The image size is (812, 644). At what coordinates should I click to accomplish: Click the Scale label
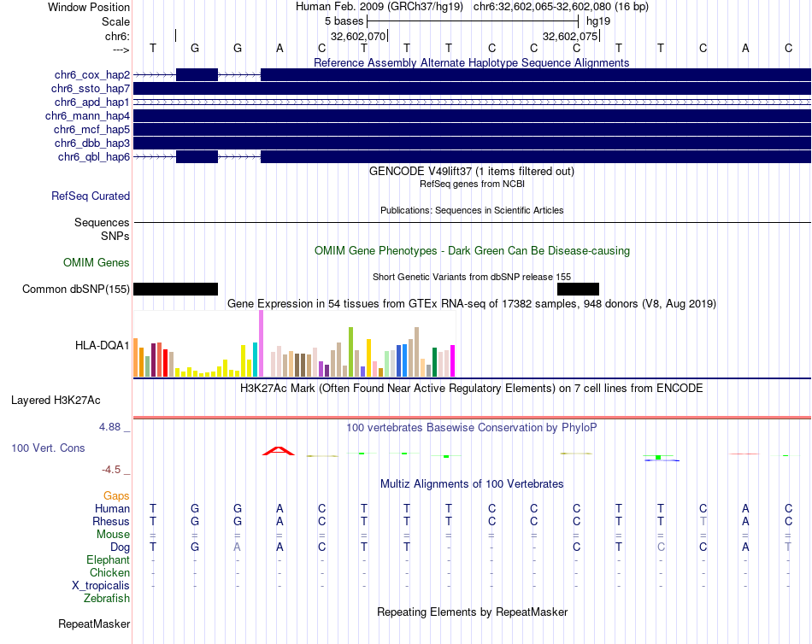[x=115, y=21]
